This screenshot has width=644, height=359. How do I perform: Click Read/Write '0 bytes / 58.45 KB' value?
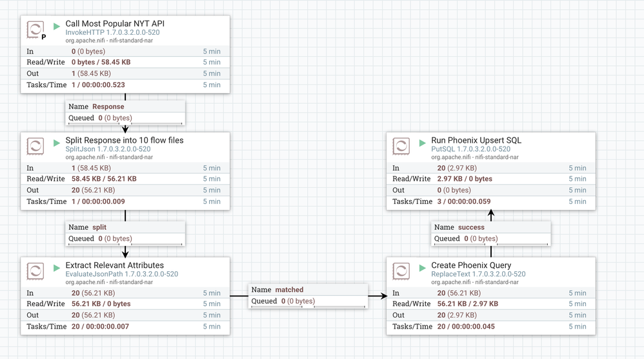pos(101,62)
